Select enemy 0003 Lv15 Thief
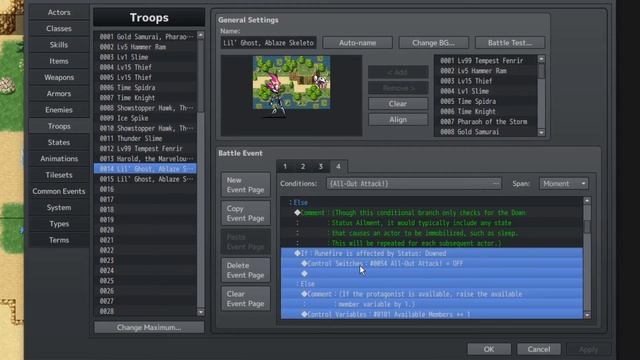Screen dimensions: 640x360 coord(486,81)
